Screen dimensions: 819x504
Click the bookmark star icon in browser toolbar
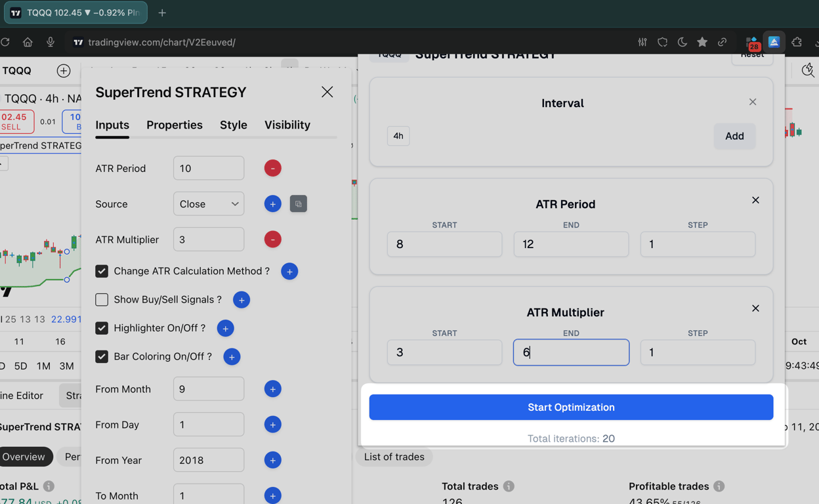[x=702, y=42]
